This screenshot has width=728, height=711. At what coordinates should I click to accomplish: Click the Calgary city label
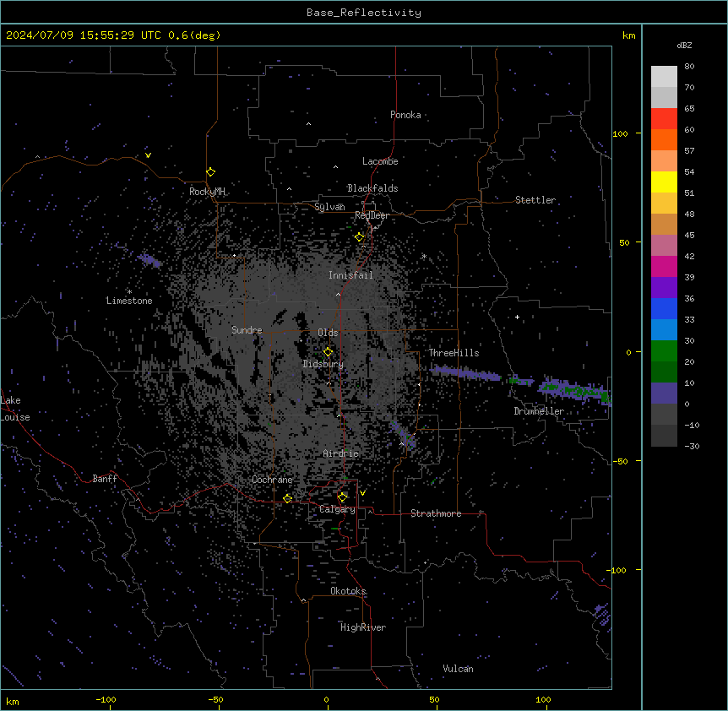337,509
